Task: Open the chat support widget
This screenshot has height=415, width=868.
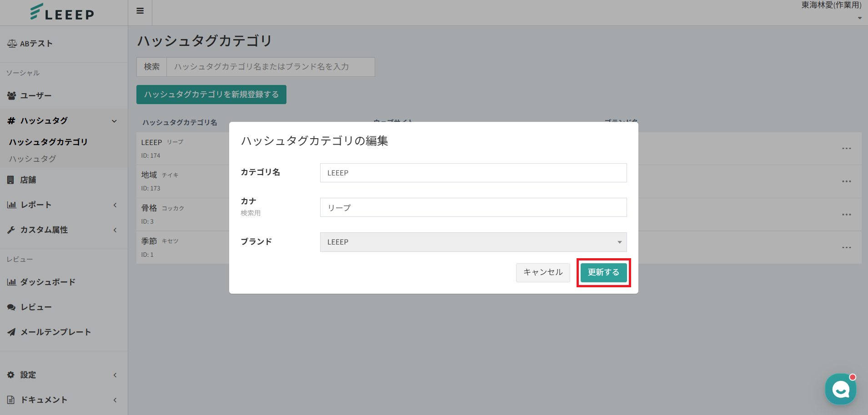Action: [840, 389]
